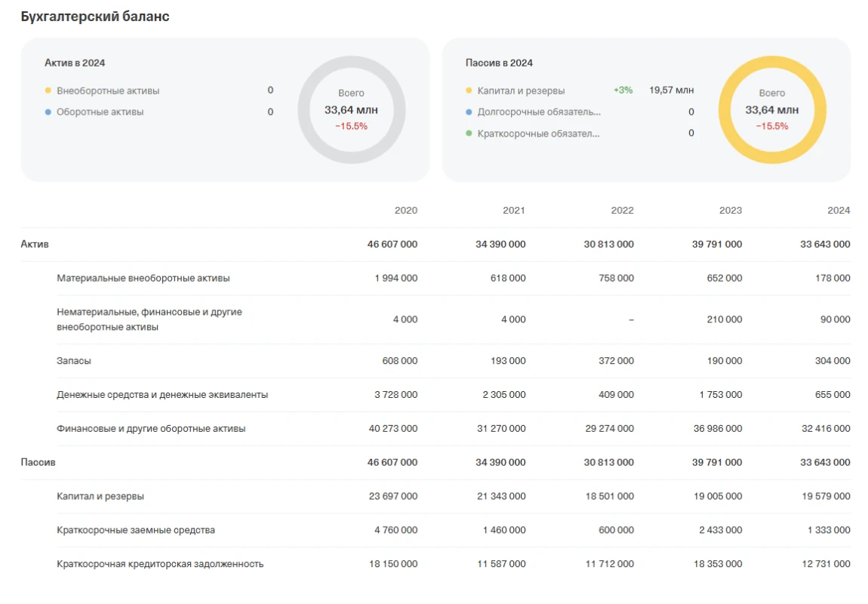This screenshot has width=868, height=604.
Task: Click Краткосрочная кредиторская задолженность row label
Action: pos(159,564)
